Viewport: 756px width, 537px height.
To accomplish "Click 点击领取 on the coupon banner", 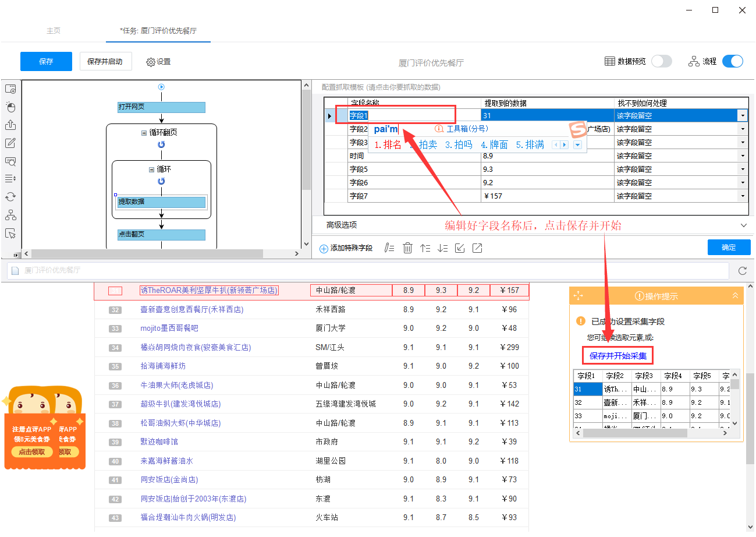I will (x=32, y=452).
